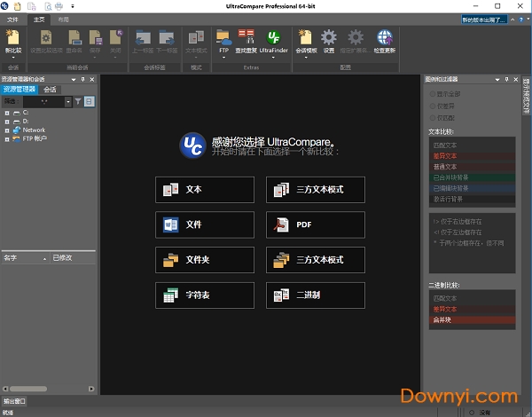Switch to the 主页 ribbon tab
This screenshot has height=417, width=532.
(x=39, y=20)
